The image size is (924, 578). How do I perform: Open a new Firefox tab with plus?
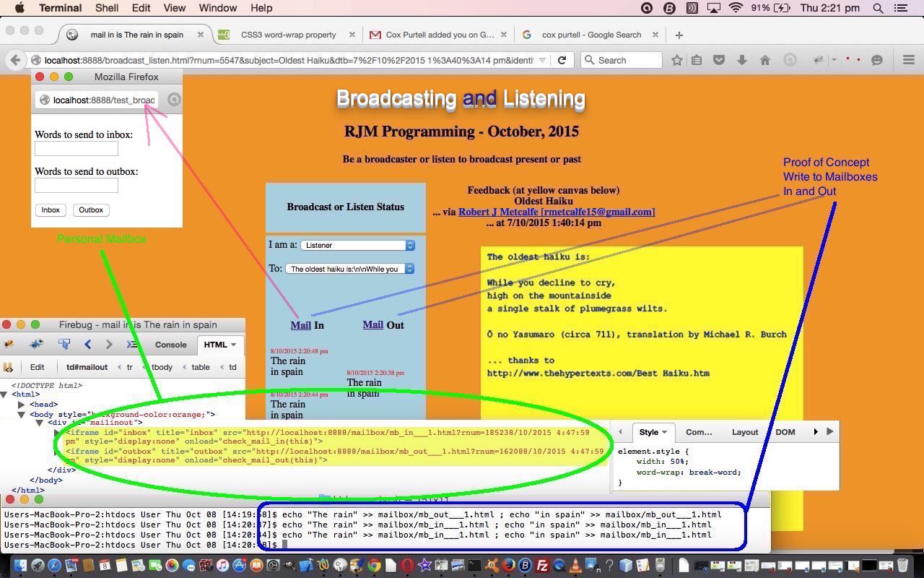679,35
